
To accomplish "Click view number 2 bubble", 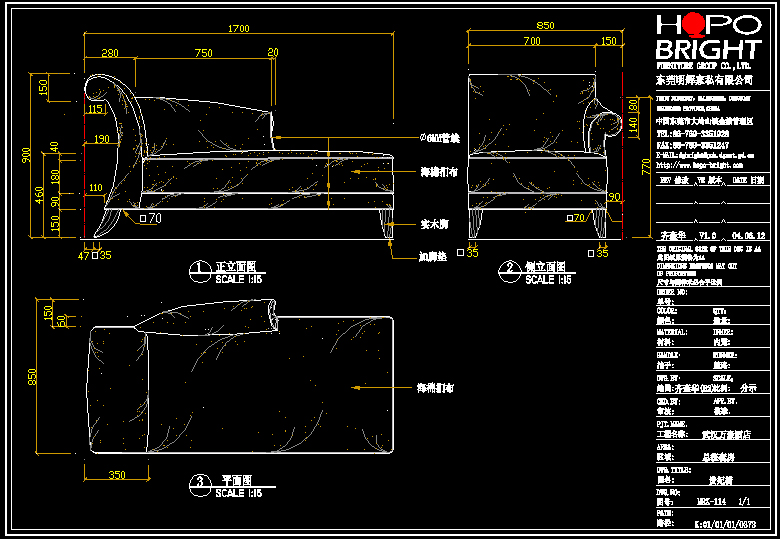I will (510, 271).
